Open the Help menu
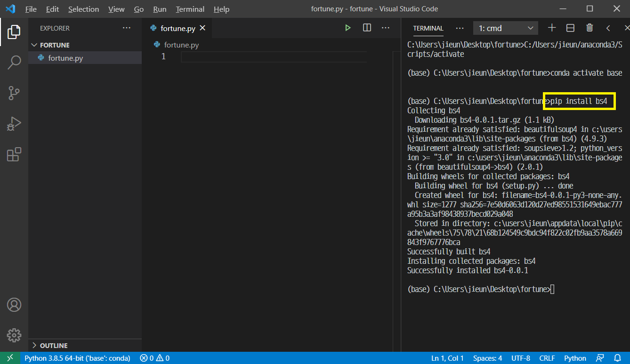The width and height of the screenshot is (630, 364). pyautogui.click(x=221, y=9)
